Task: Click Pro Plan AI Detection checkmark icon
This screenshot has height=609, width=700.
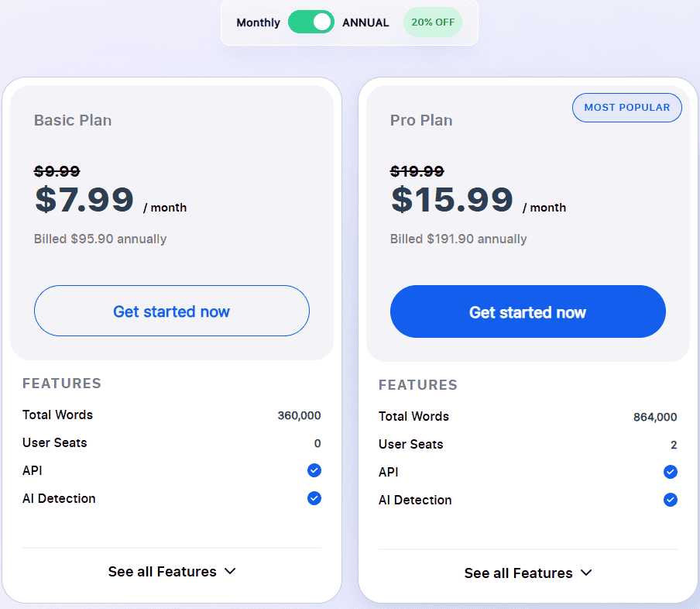Action: point(670,500)
